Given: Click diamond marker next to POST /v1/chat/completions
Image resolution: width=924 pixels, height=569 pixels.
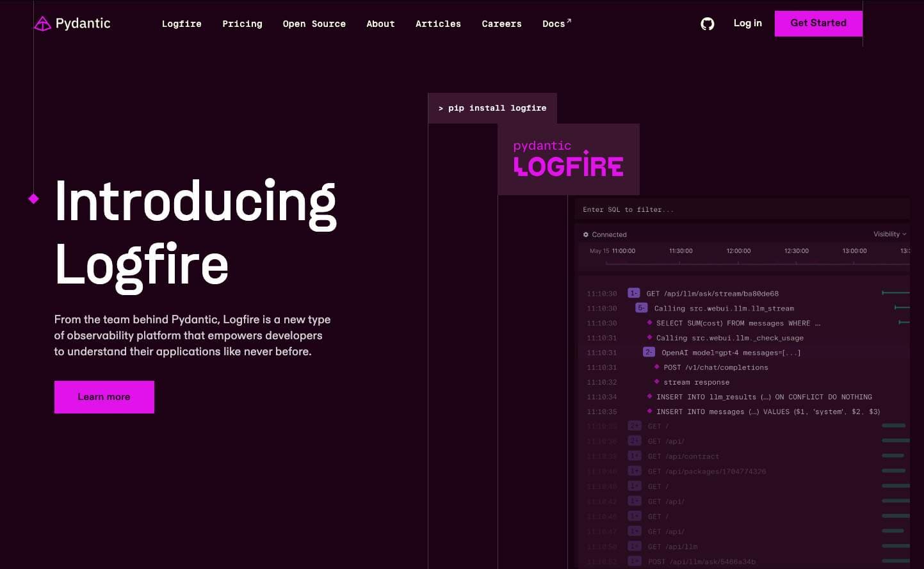Looking at the screenshot, I should tap(656, 367).
